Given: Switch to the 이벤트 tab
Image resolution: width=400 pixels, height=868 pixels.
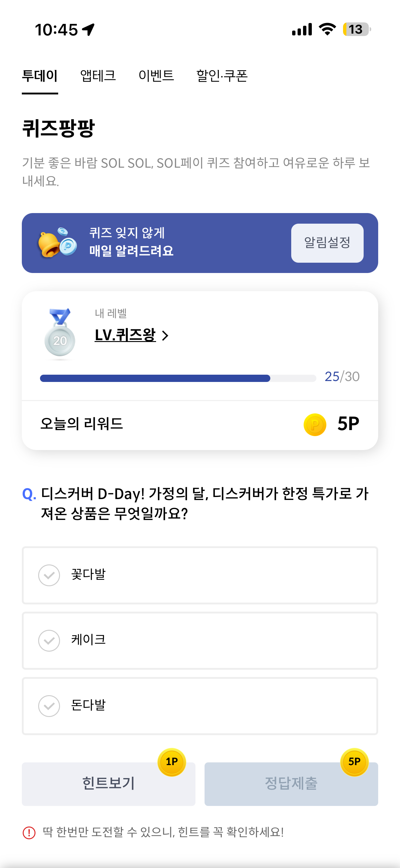Looking at the screenshot, I should click(156, 75).
